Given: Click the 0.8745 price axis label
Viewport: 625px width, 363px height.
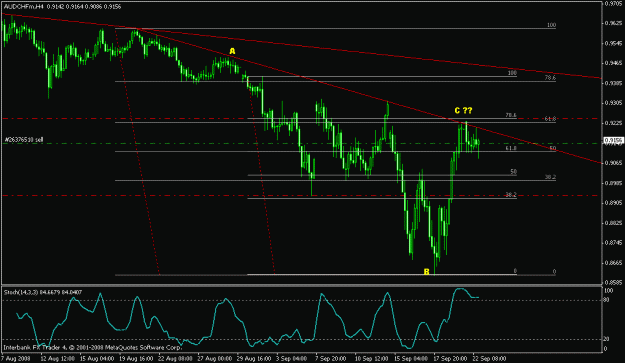Looking at the screenshot, I should click(613, 242).
